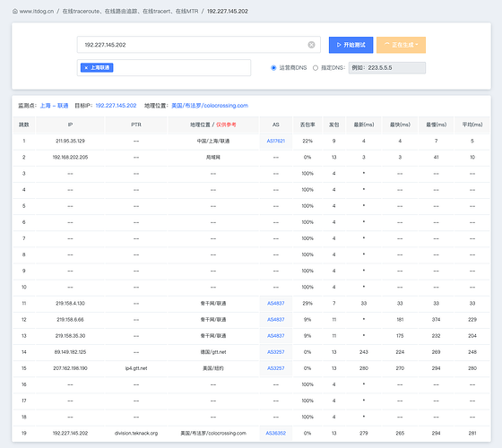Click the 局域网 location in hop 2
Viewport: 502px width, 448px height.
pyautogui.click(x=213, y=158)
